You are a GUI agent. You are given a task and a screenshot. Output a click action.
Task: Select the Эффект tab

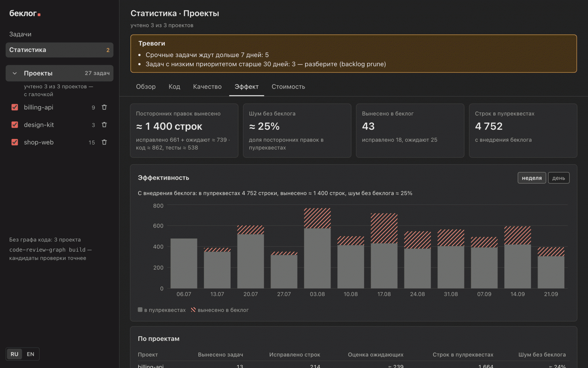247,87
